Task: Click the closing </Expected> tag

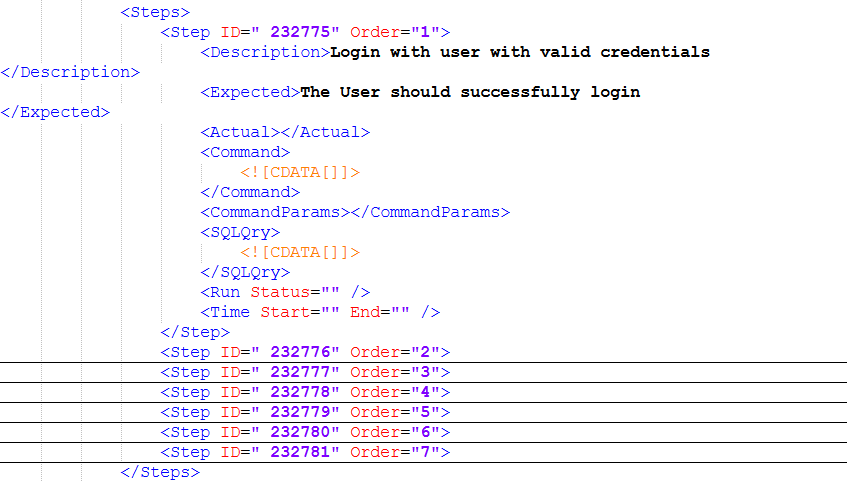Action: click(55, 112)
